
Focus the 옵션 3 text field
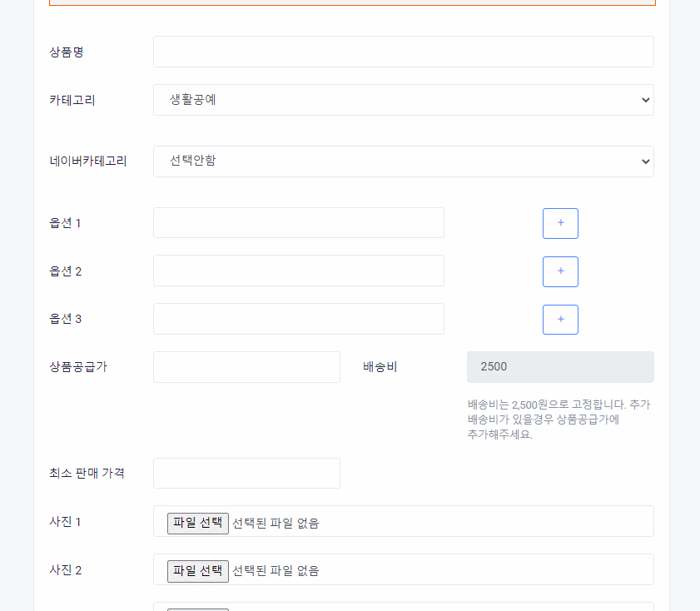298,319
